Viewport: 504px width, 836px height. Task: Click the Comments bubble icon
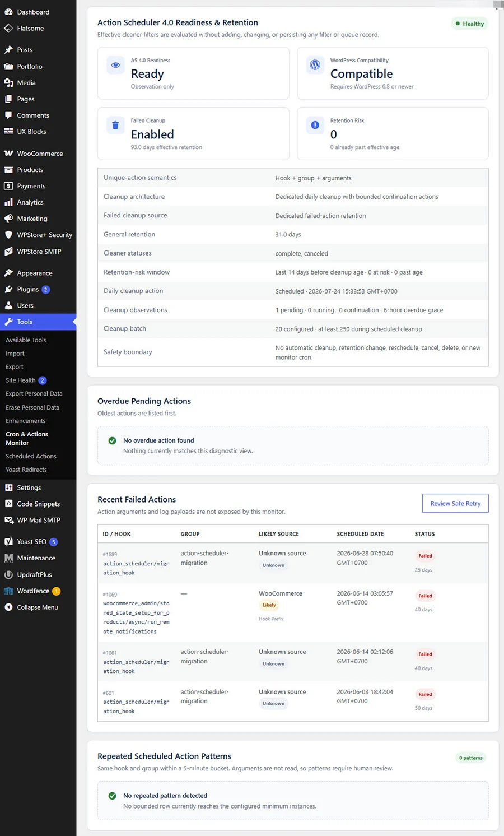[8, 115]
